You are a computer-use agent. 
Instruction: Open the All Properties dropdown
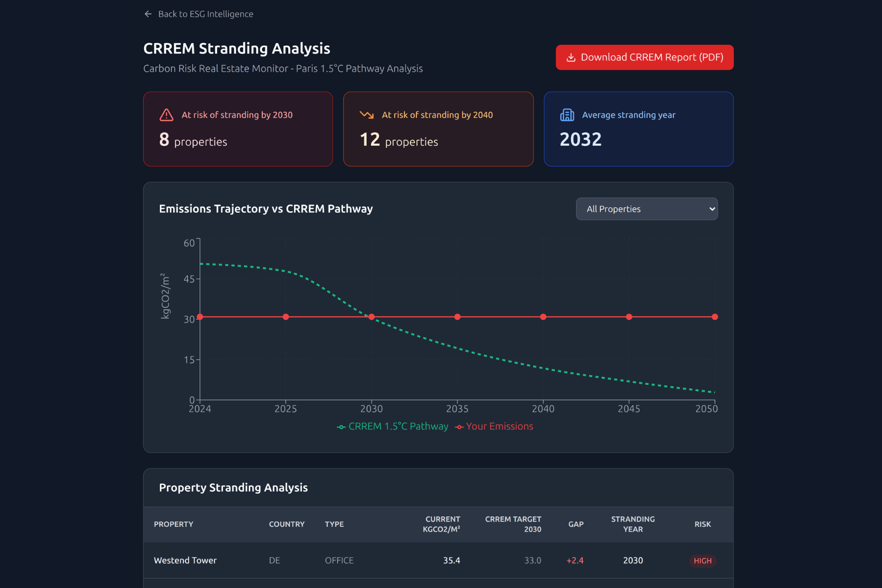click(x=646, y=209)
